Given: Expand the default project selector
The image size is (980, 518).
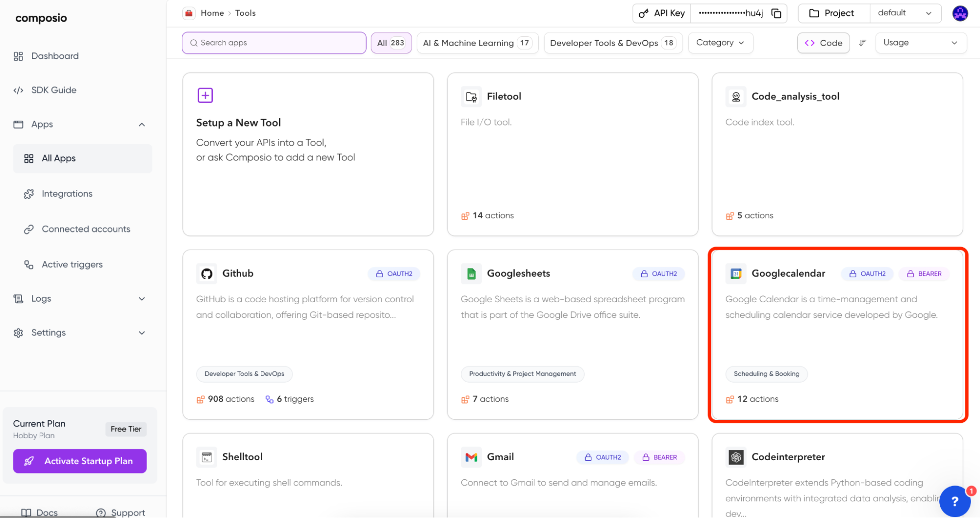Looking at the screenshot, I should [x=905, y=13].
